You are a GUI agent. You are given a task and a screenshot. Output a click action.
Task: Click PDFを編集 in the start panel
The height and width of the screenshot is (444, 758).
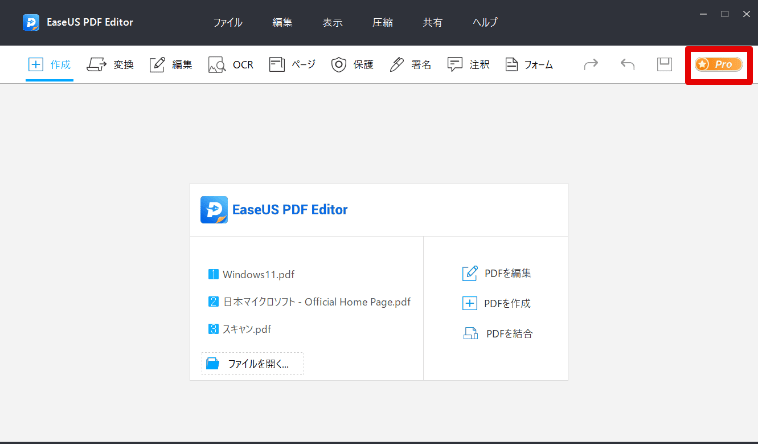tap(496, 273)
